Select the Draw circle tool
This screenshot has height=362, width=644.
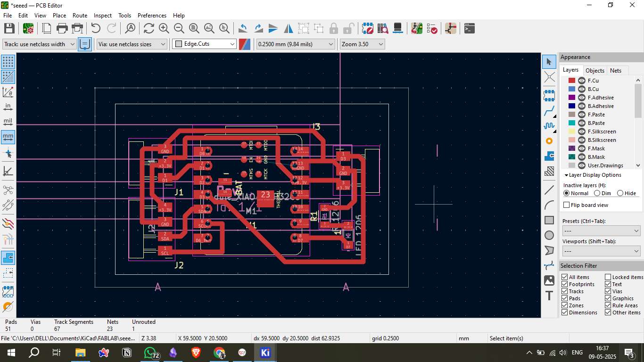click(x=549, y=235)
